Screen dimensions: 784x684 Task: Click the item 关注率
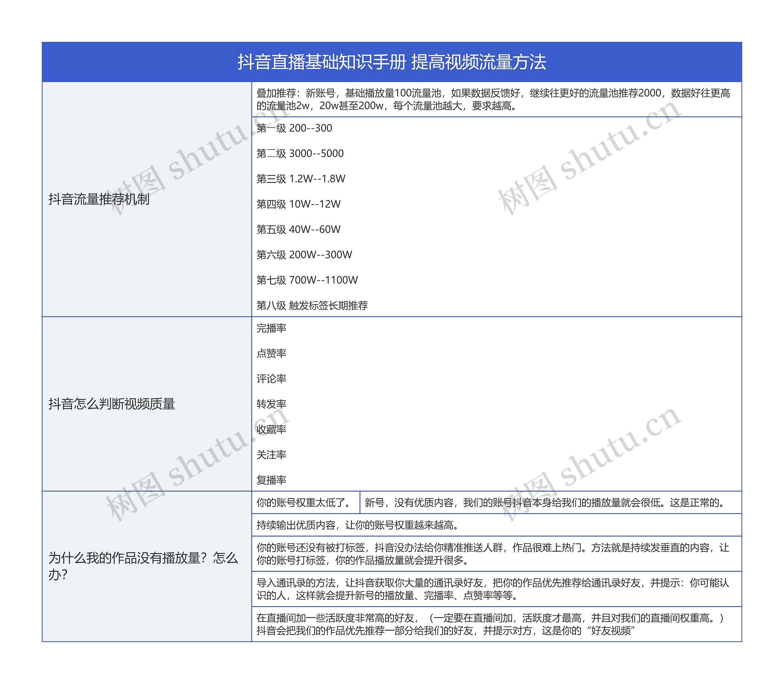pyautogui.click(x=271, y=454)
